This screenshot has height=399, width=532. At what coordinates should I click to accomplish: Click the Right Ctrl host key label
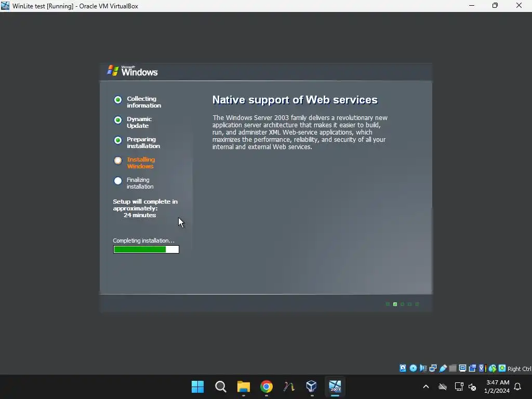[x=520, y=369]
